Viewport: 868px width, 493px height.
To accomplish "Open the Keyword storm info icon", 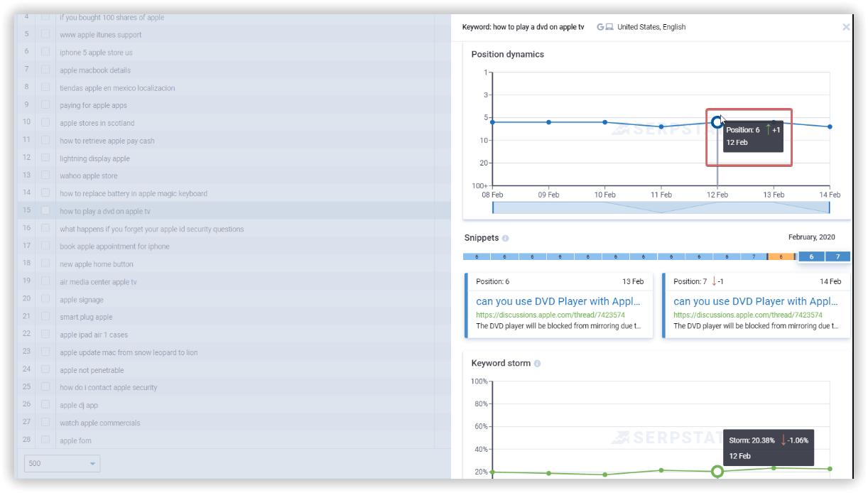I will [537, 364].
